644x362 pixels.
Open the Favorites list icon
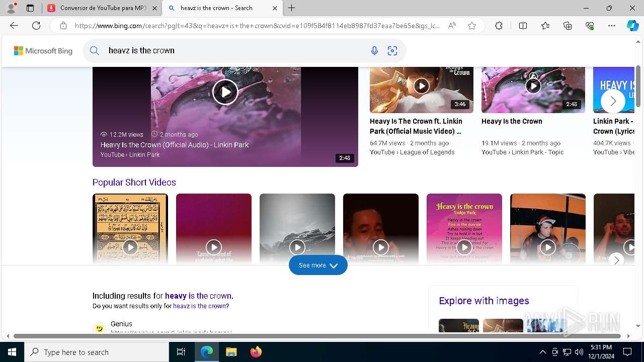click(545, 26)
